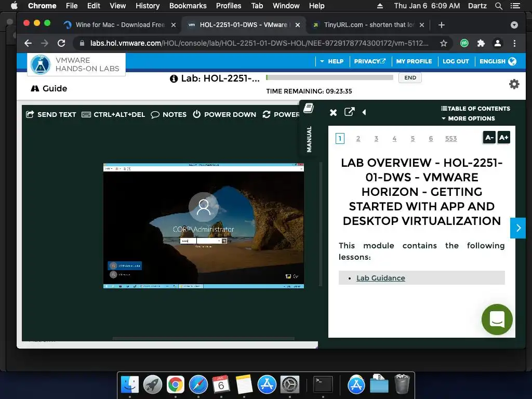Click the address bar URL
532x399 pixels.
click(x=259, y=43)
